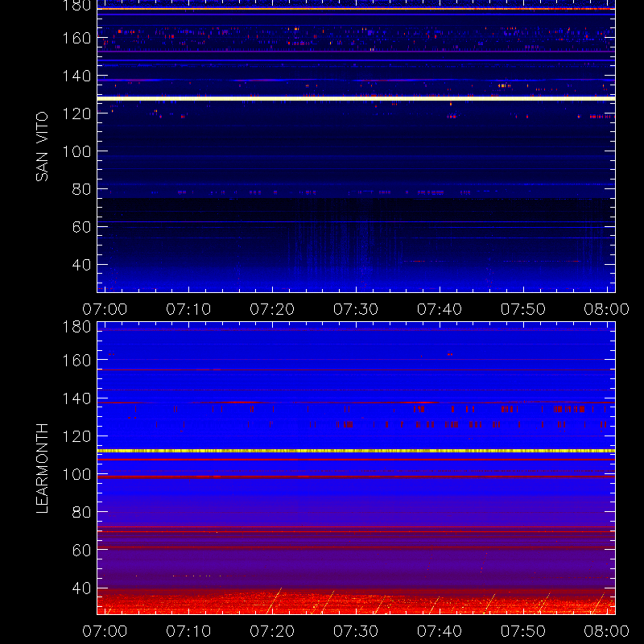
Task: Click the LEARMONTH axis title
Action: tap(42, 469)
